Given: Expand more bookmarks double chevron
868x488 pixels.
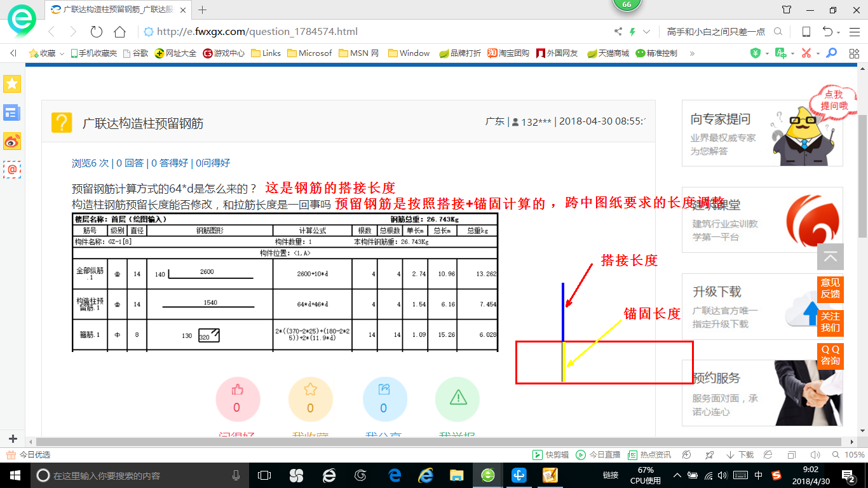Looking at the screenshot, I should coord(692,53).
